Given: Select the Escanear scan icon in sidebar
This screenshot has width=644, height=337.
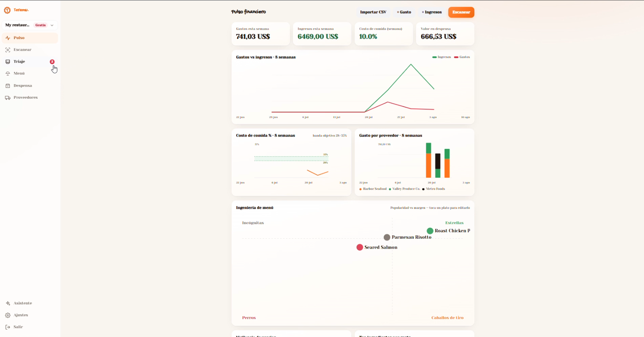Looking at the screenshot, I should (x=8, y=50).
